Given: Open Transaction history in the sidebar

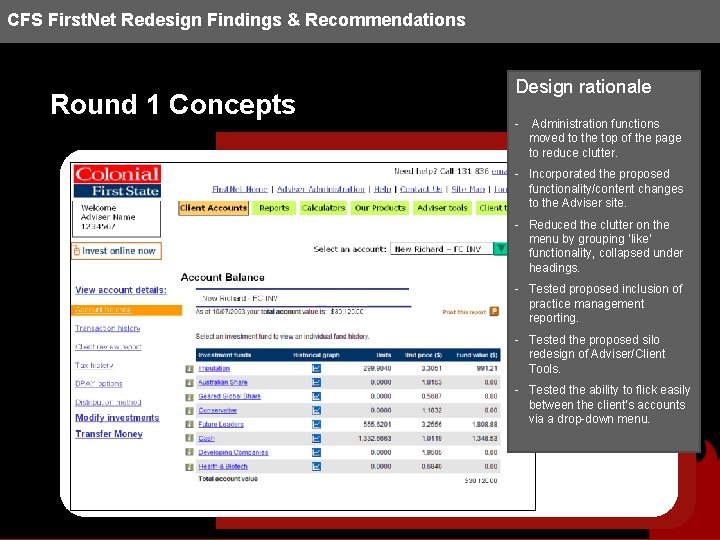Looking at the screenshot, I should [107, 328].
